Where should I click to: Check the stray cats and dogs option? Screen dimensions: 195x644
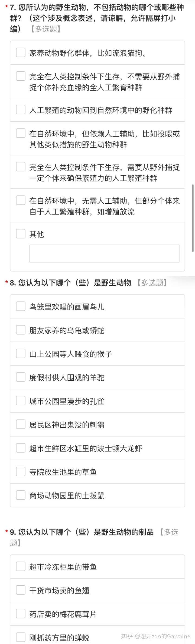[21, 53]
